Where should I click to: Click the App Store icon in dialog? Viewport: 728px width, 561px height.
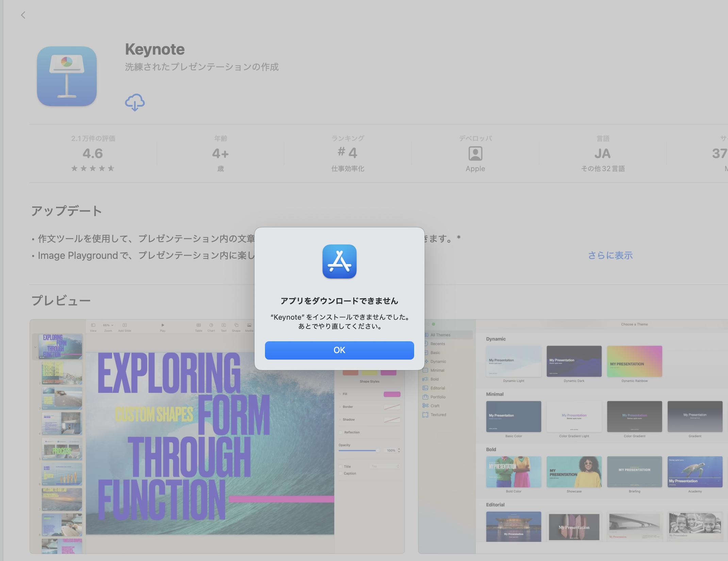[x=339, y=261]
